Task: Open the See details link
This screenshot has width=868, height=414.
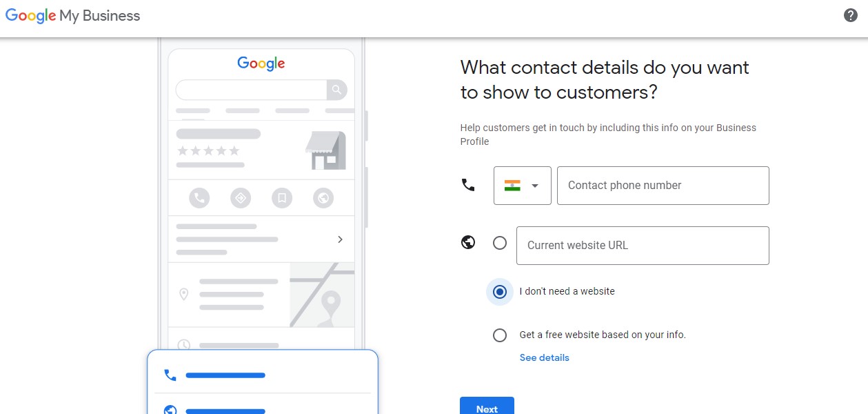Action: pos(545,357)
